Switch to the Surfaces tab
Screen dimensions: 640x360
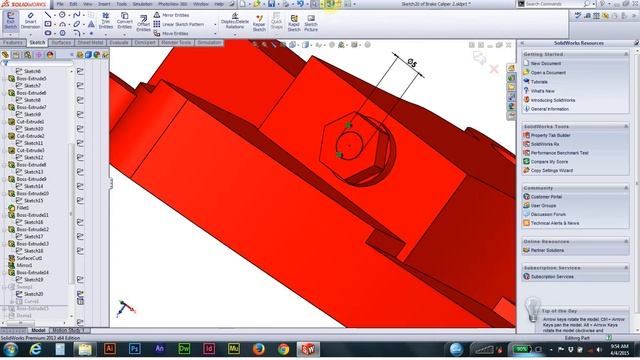[61, 42]
